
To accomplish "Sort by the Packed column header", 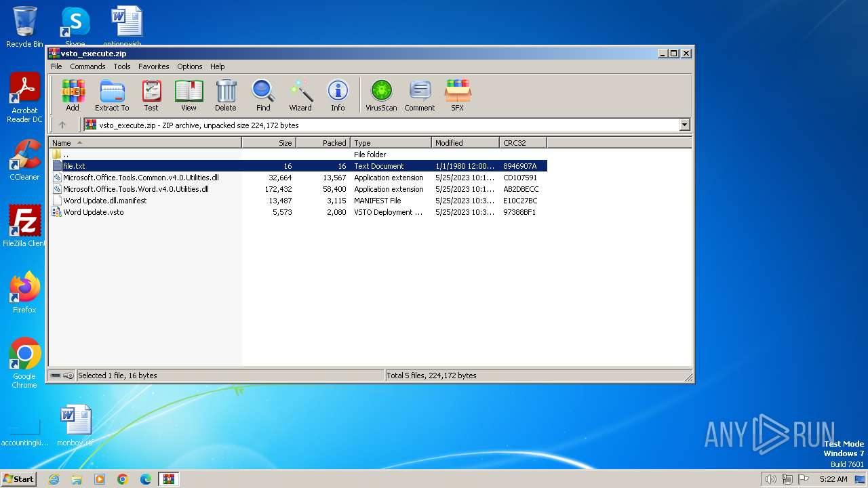I will 323,143.
